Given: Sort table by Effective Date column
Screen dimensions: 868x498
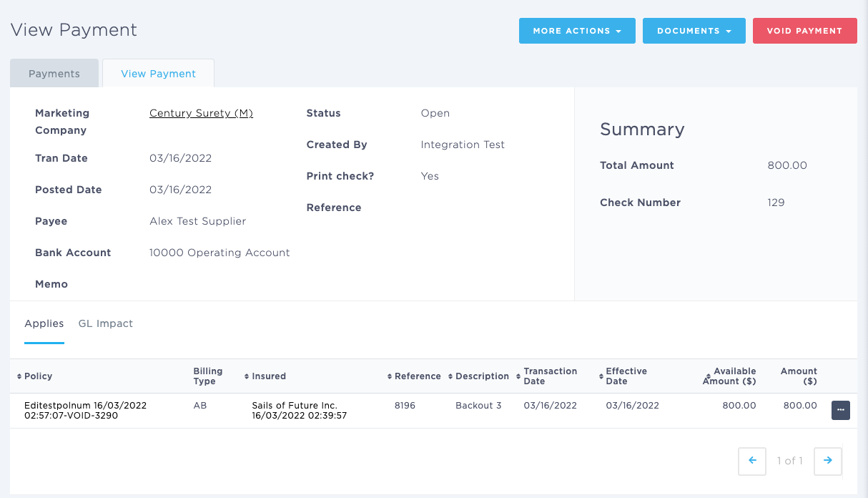Looking at the screenshot, I should click(626, 376).
